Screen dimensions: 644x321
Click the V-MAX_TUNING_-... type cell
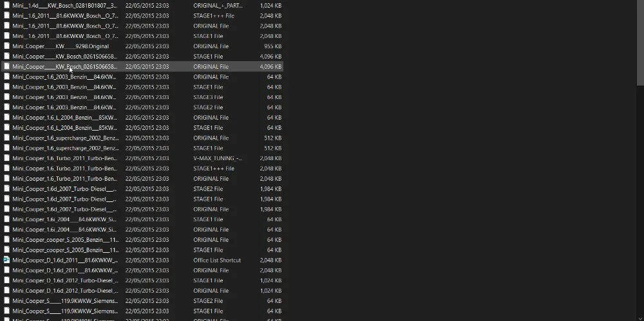(x=217, y=158)
